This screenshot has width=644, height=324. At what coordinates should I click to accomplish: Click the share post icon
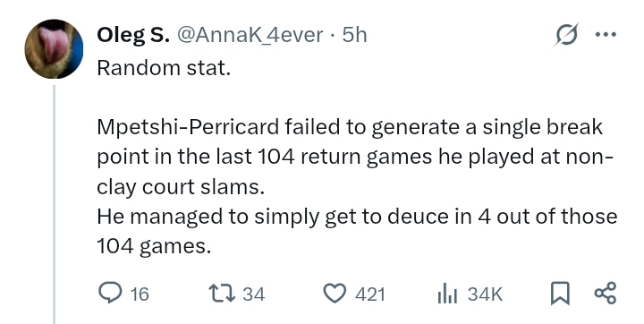(x=606, y=294)
